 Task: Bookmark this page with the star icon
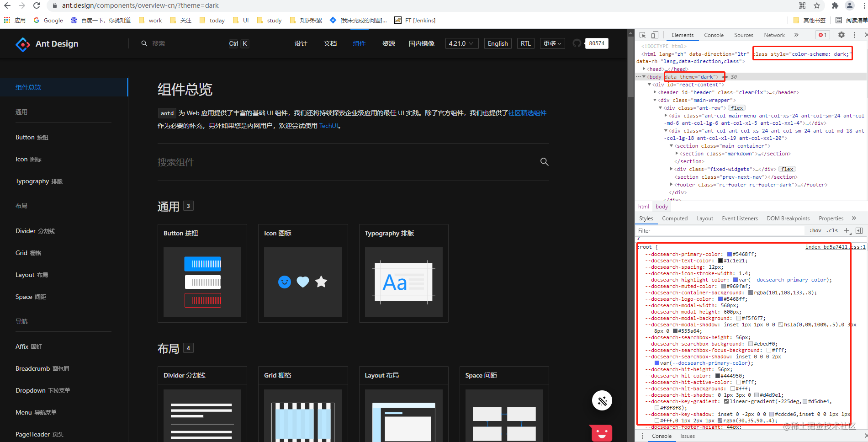pyautogui.click(x=817, y=5)
